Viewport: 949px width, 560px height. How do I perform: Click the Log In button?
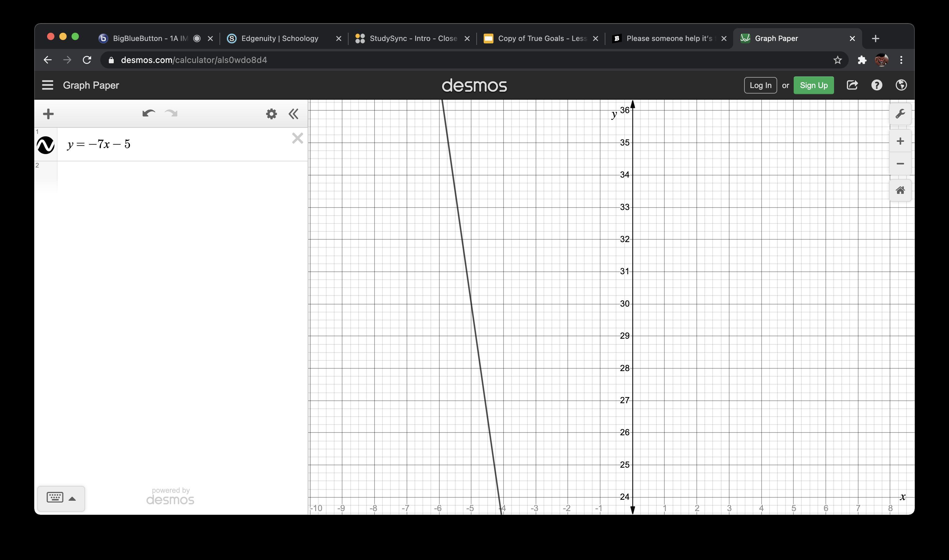(x=760, y=85)
